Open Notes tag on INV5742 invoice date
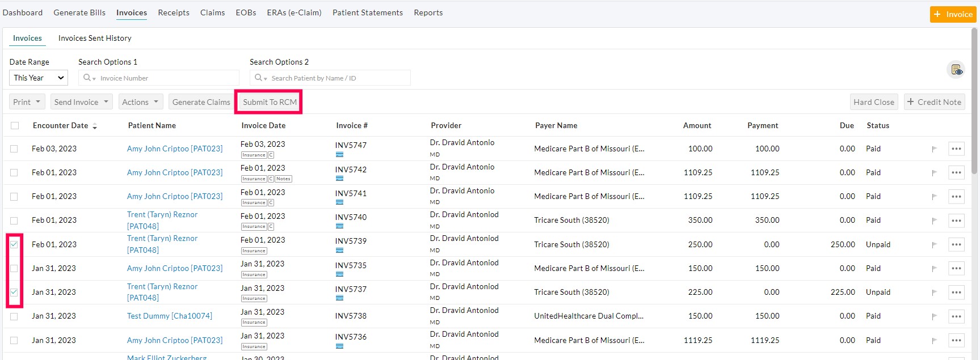Screen dimensions: 980x360 pos(283,179)
